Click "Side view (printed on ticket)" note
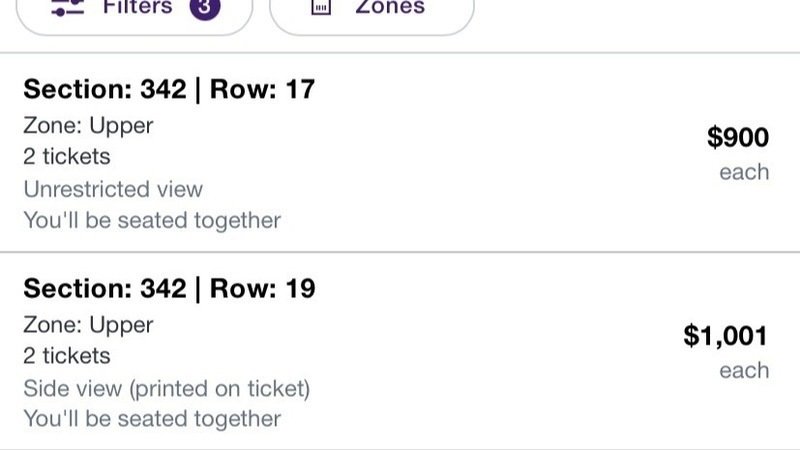This screenshot has height=450, width=800. [167, 388]
